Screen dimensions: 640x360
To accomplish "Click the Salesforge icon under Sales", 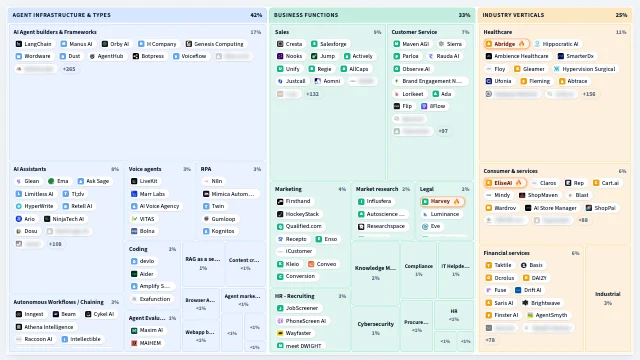I will click(314, 44).
